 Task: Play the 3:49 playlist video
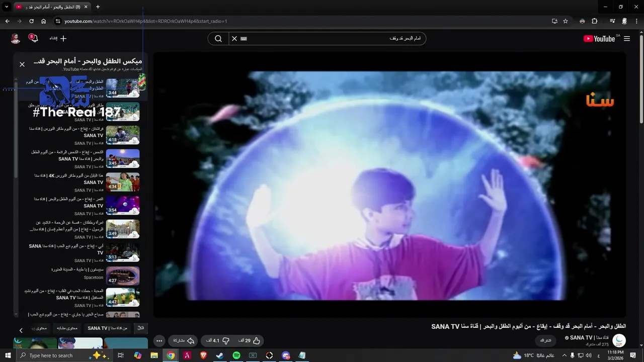click(123, 229)
